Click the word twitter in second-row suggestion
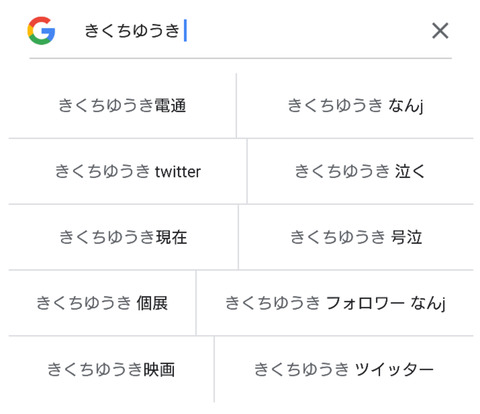This screenshot has height=414, width=480. tap(178, 172)
